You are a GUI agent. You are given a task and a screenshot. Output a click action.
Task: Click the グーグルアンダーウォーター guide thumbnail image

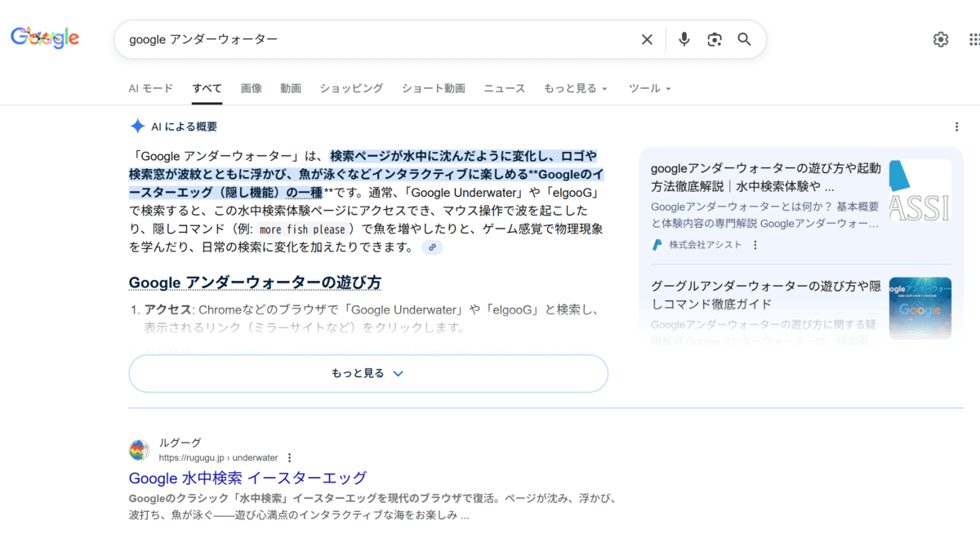click(920, 308)
